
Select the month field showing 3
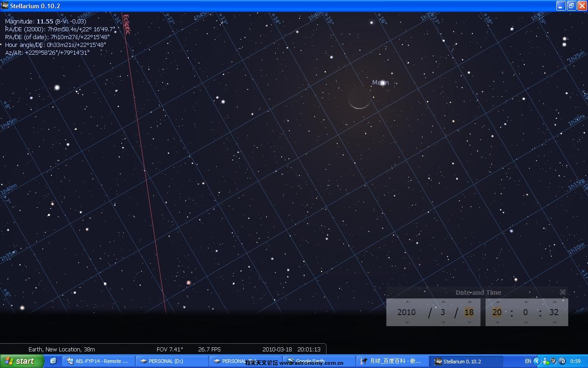(x=443, y=312)
